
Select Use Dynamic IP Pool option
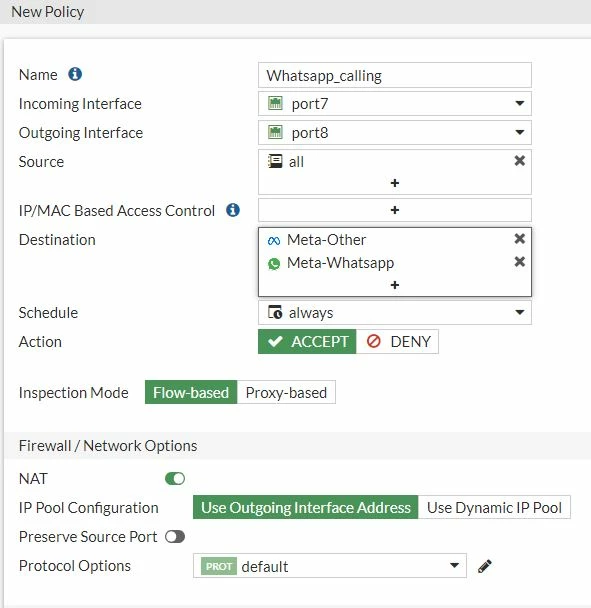click(494, 507)
